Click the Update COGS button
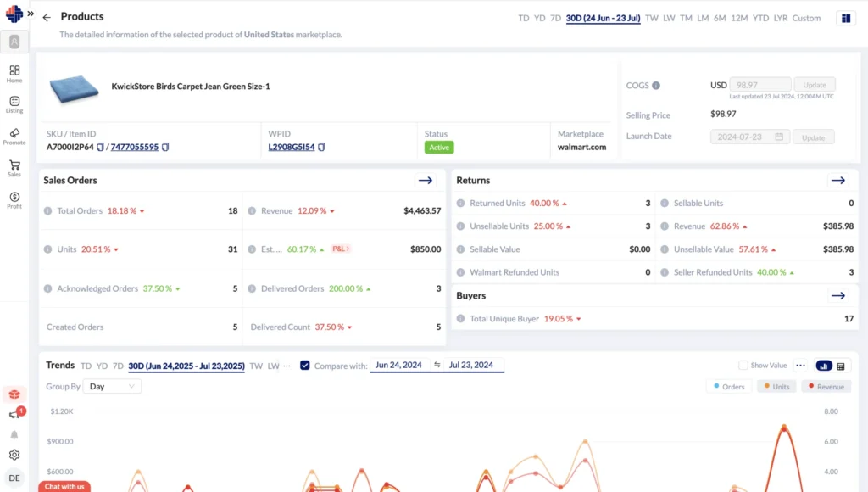The width and height of the screenshot is (868, 492). [x=815, y=85]
